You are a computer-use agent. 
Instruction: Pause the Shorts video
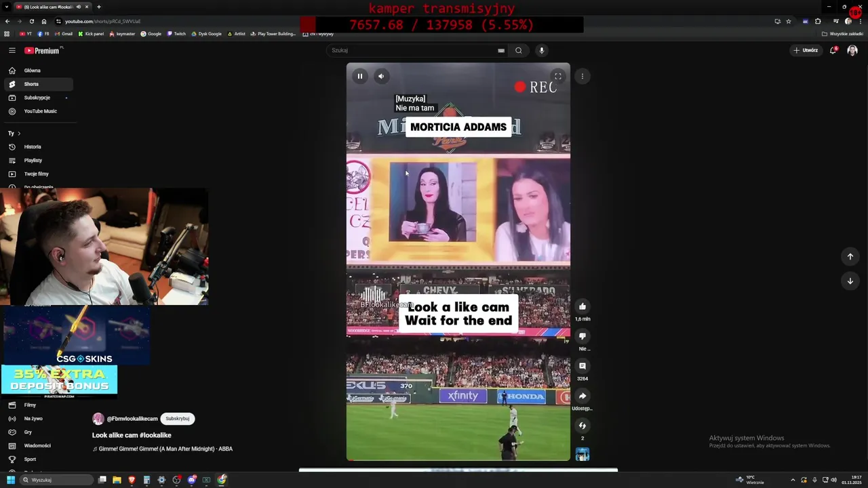tap(360, 76)
